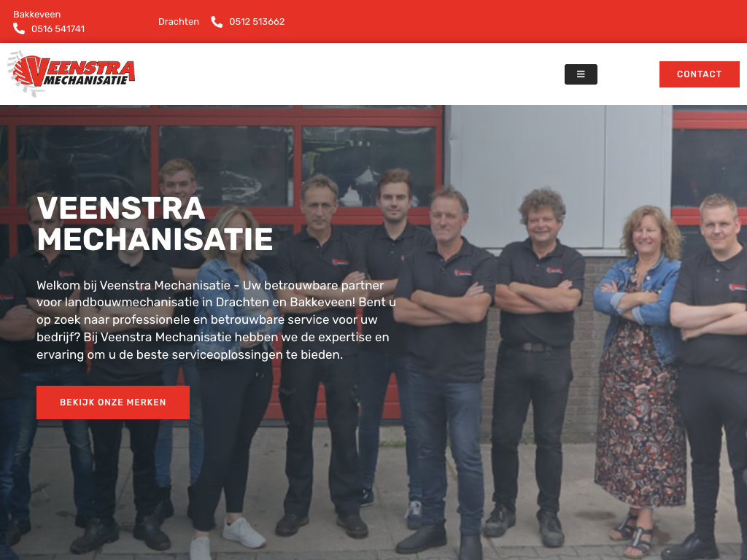This screenshot has width=747, height=560.
Task: Click the Veenstra Mechanisatie hero heading
Action: coord(155,224)
